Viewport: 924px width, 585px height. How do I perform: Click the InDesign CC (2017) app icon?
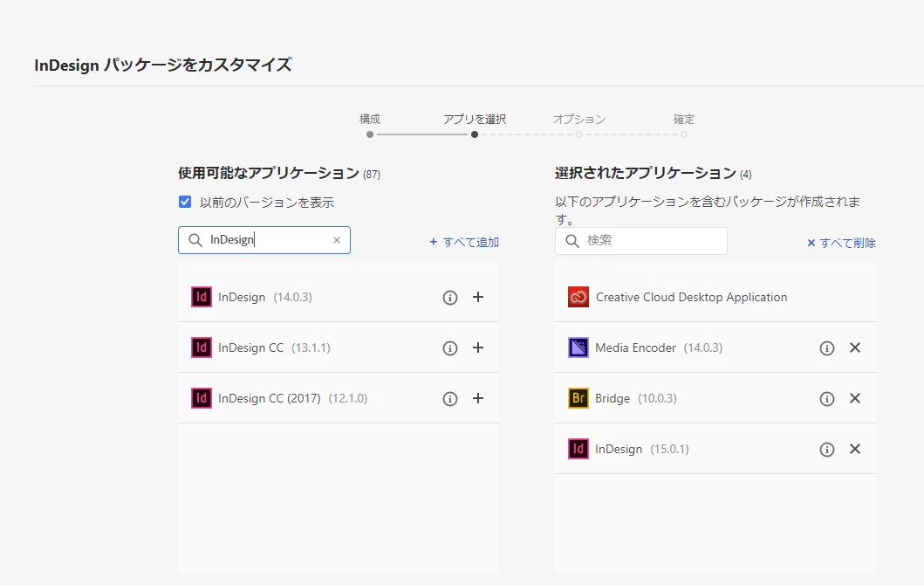coord(202,398)
